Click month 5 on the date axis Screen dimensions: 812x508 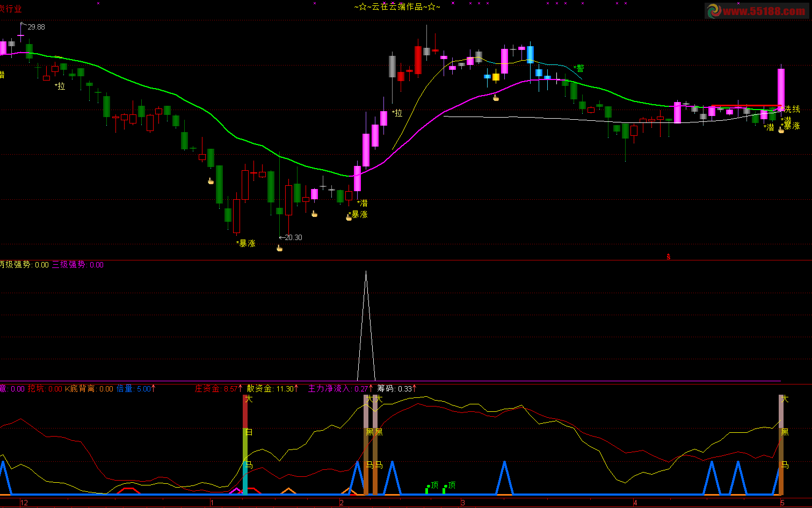(x=782, y=503)
